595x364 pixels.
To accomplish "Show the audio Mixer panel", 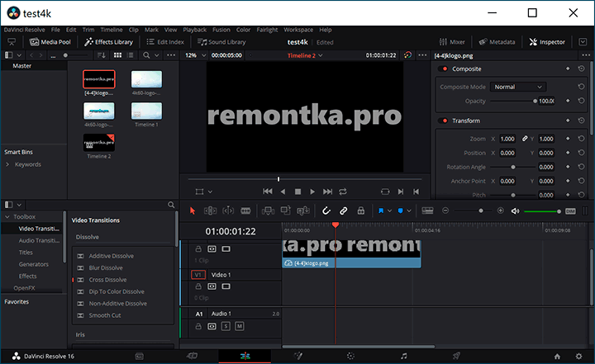I will tap(452, 42).
